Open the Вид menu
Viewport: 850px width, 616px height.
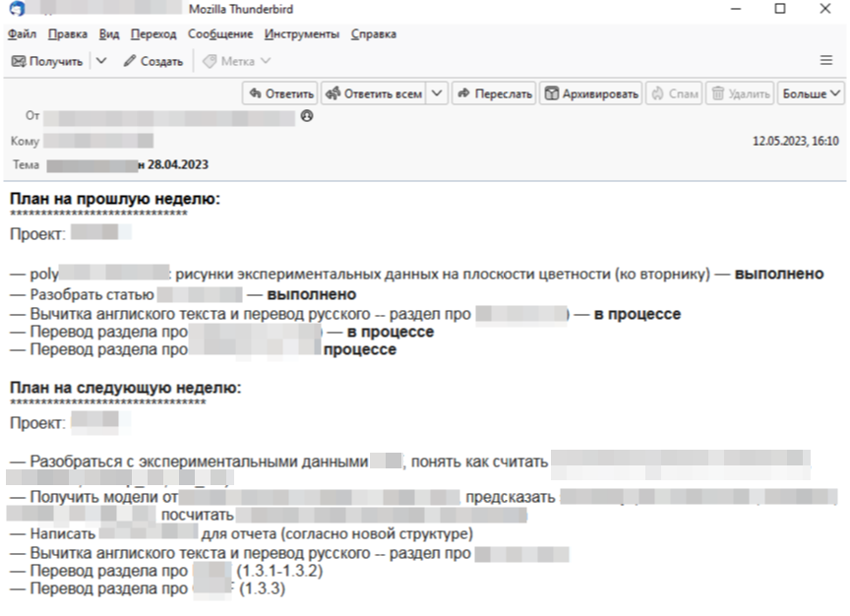click(x=109, y=34)
